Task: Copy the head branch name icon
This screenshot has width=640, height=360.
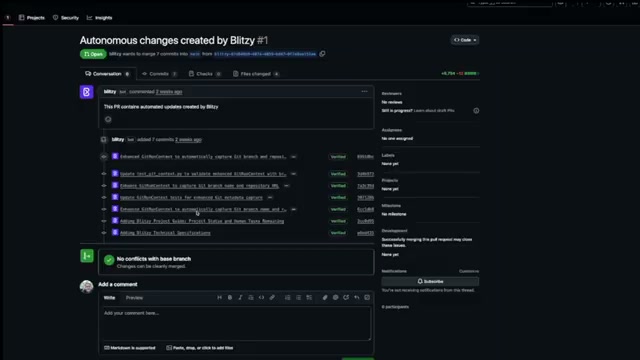Action: (x=322, y=54)
